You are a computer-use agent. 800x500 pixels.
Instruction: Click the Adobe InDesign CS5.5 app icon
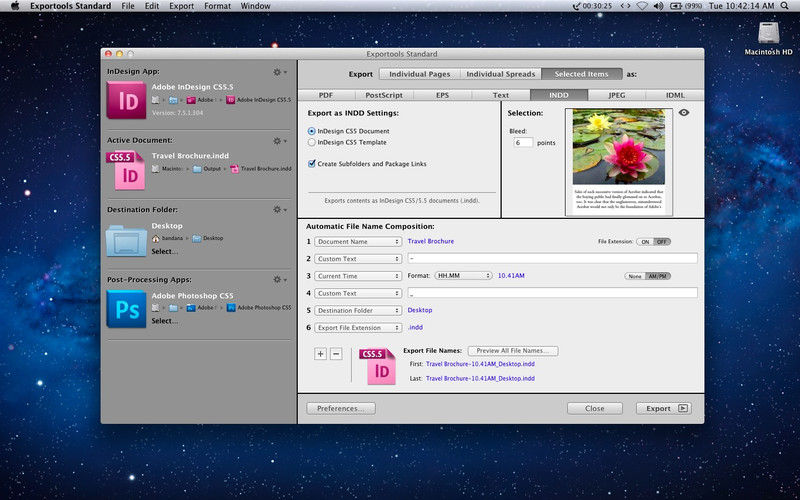[126, 101]
